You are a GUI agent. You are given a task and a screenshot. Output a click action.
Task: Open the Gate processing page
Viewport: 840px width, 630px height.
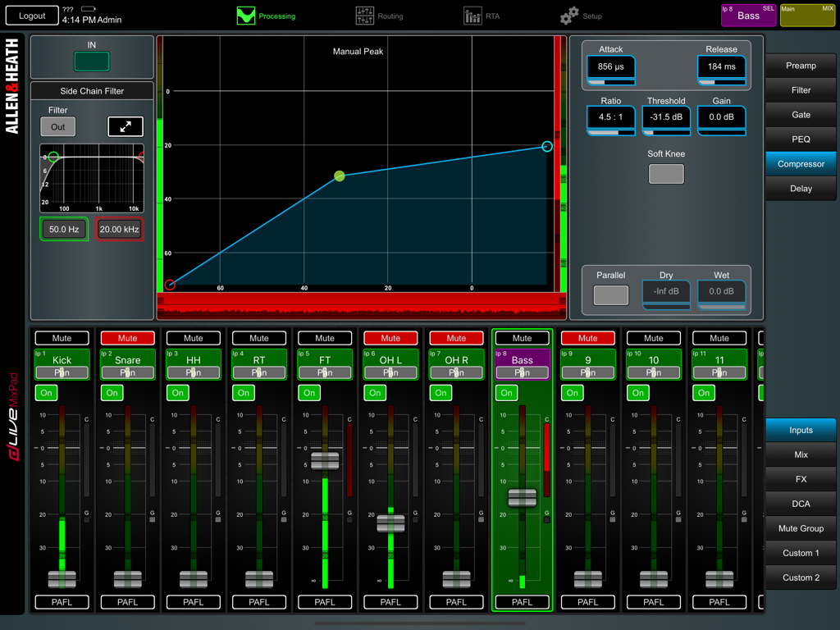click(x=800, y=115)
